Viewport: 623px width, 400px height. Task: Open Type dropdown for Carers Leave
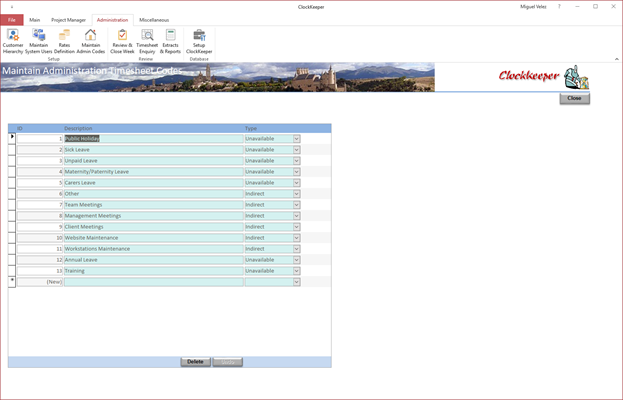pyautogui.click(x=296, y=183)
